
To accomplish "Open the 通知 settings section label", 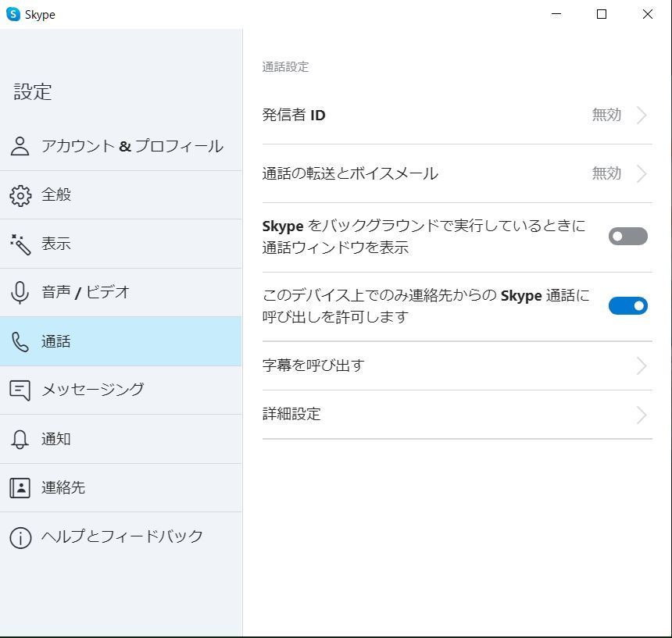I will tap(56, 439).
